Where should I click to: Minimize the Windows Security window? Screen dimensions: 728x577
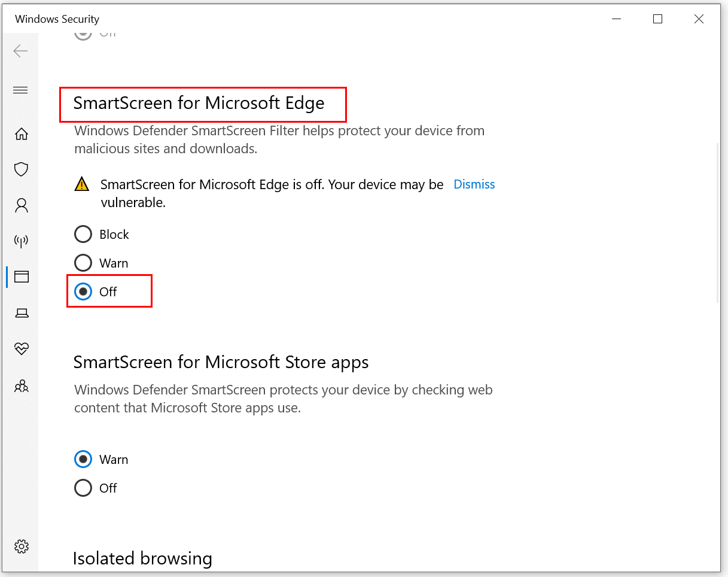click(617, 19)
